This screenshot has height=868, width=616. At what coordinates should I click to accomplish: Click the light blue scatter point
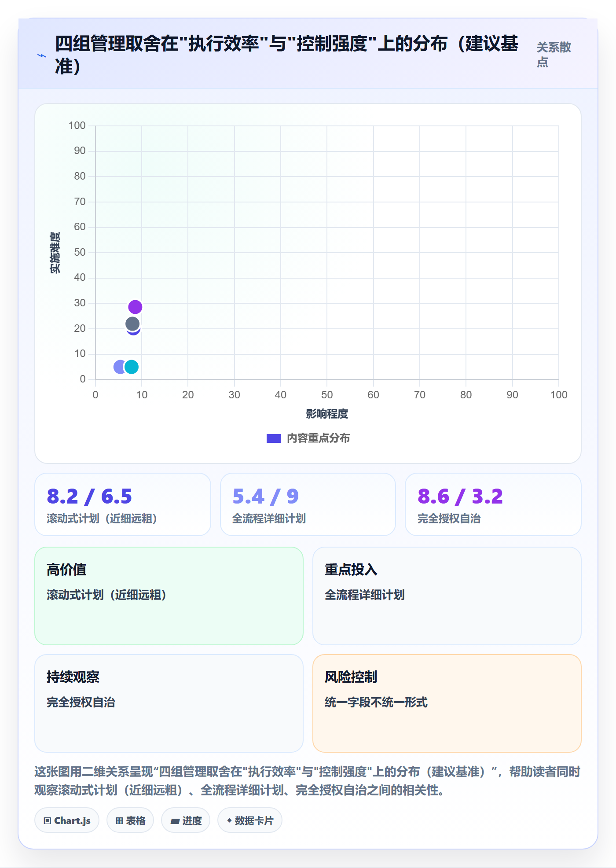119,367
